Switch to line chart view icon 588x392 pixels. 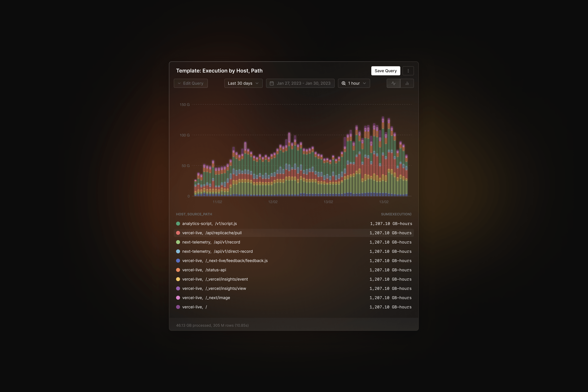click(393, 83)
